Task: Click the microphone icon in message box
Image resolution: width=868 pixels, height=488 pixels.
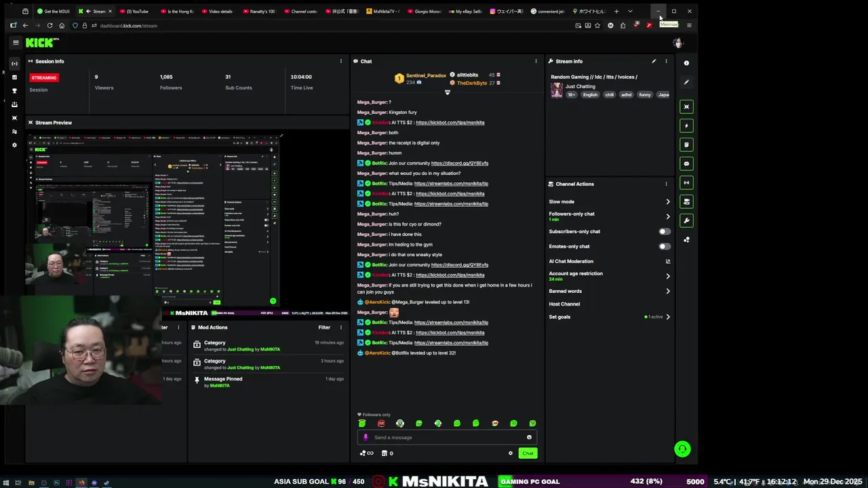Action: pos(366,437)
